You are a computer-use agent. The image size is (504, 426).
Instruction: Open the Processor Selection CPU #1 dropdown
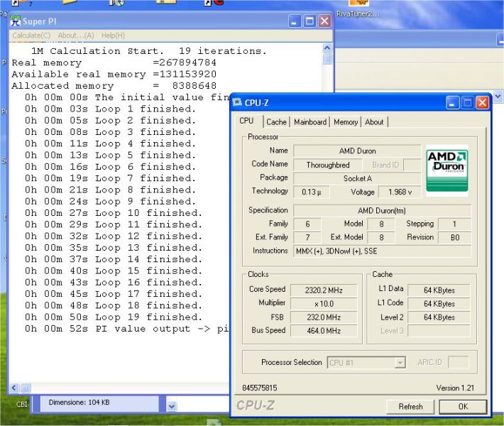tap(366, 363)
